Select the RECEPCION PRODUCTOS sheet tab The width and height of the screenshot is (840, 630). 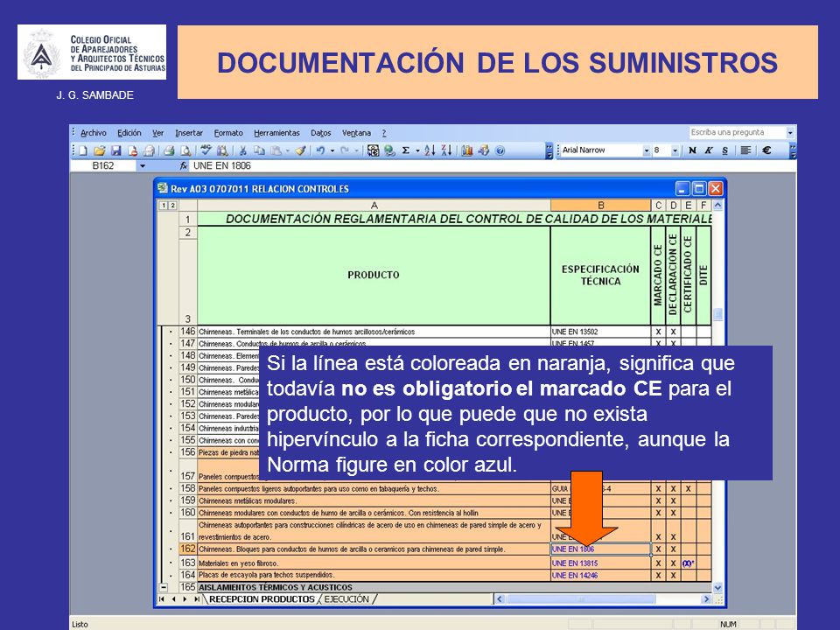tap(262, 598)
